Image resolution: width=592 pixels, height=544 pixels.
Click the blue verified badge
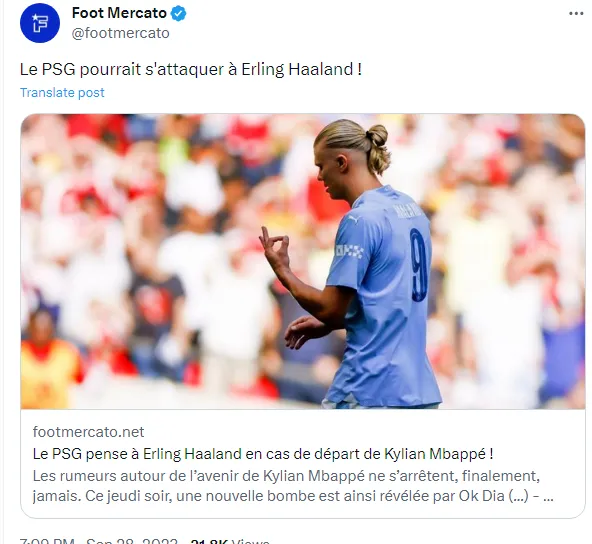(x=179, y=14)
